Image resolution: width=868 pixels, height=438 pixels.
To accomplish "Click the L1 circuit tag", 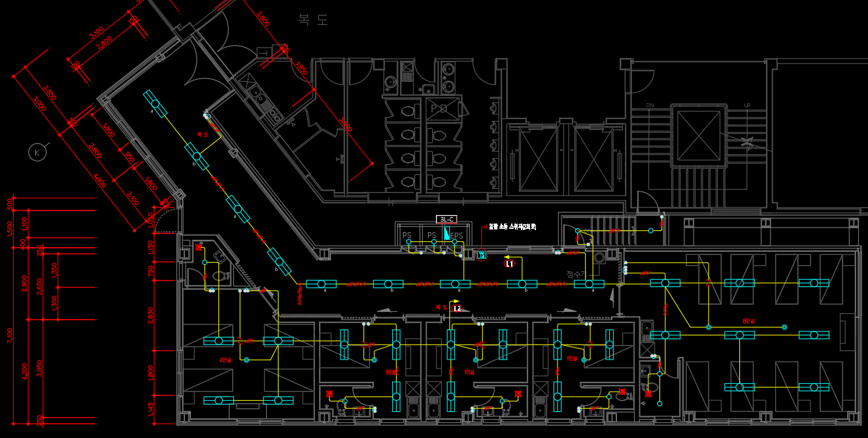I will 510,264.
